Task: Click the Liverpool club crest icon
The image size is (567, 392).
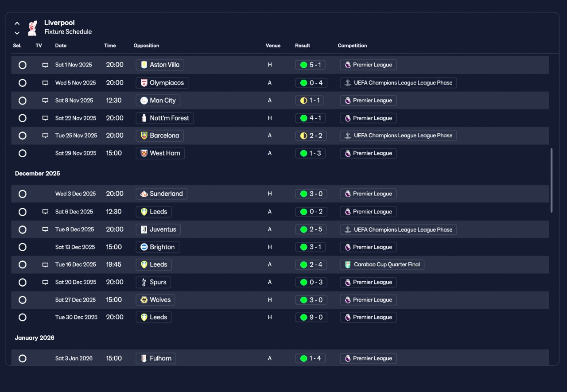Action: 32,27
